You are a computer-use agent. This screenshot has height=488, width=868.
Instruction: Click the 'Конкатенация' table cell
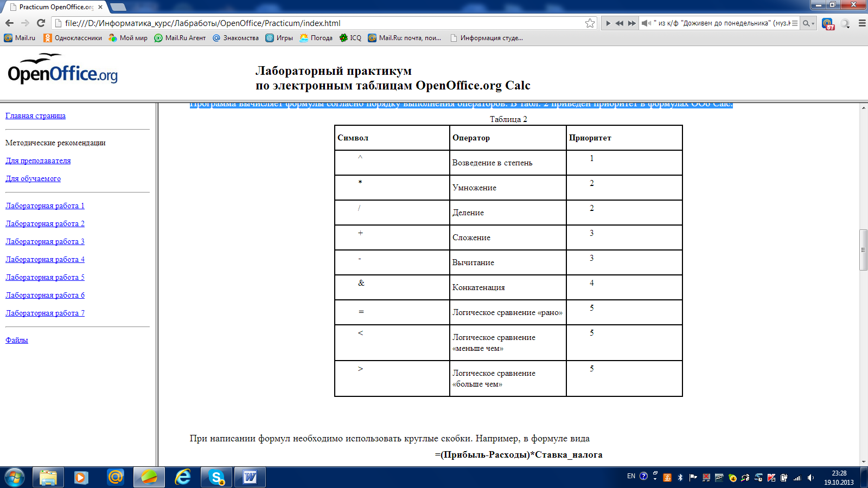(508, 287)
